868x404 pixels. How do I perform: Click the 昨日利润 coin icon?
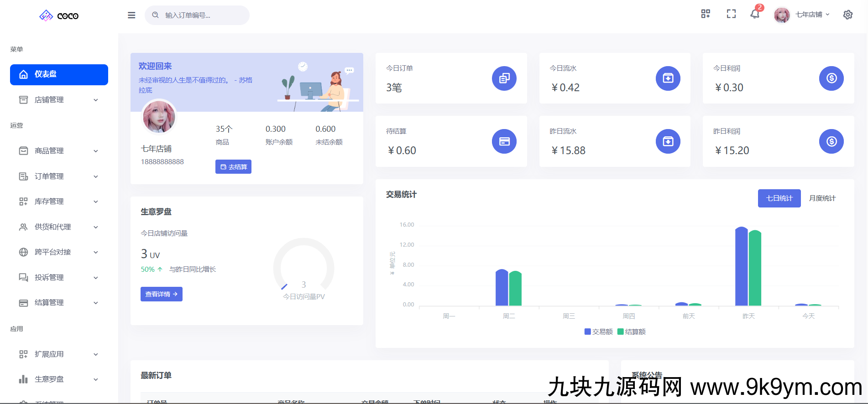pos(831,141)
